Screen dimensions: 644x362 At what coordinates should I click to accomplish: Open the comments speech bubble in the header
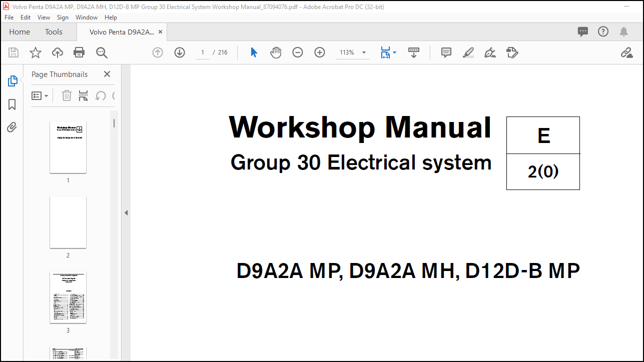pyautogui.click(x=583, y=32)
